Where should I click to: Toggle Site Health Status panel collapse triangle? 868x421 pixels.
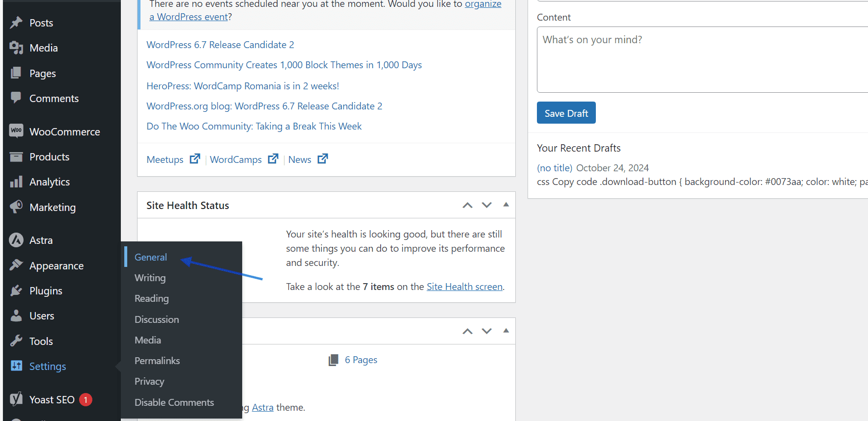coord(505,205)
